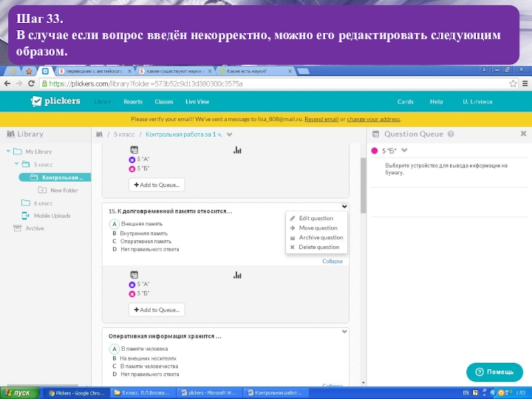
Task: Open options chevron for Оперативная информация question
Action: pos(344,331)
